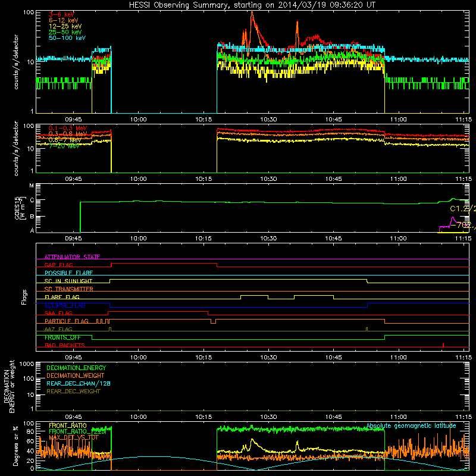Click the Absolute geomagnetic latitude label
Image resolution: width=476 pixels, height=476 pixels.
point(411,425)
